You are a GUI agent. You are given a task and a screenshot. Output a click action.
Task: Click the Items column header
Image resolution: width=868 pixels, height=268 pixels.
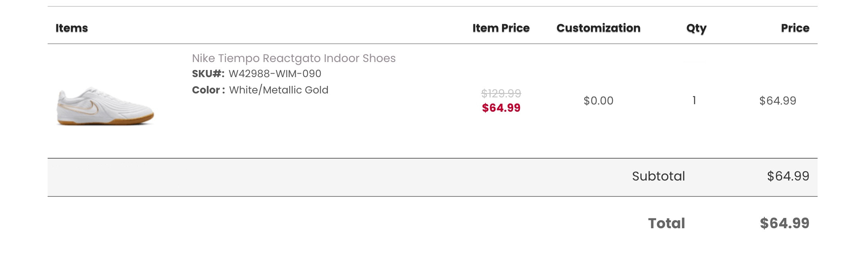click(71, 28)
